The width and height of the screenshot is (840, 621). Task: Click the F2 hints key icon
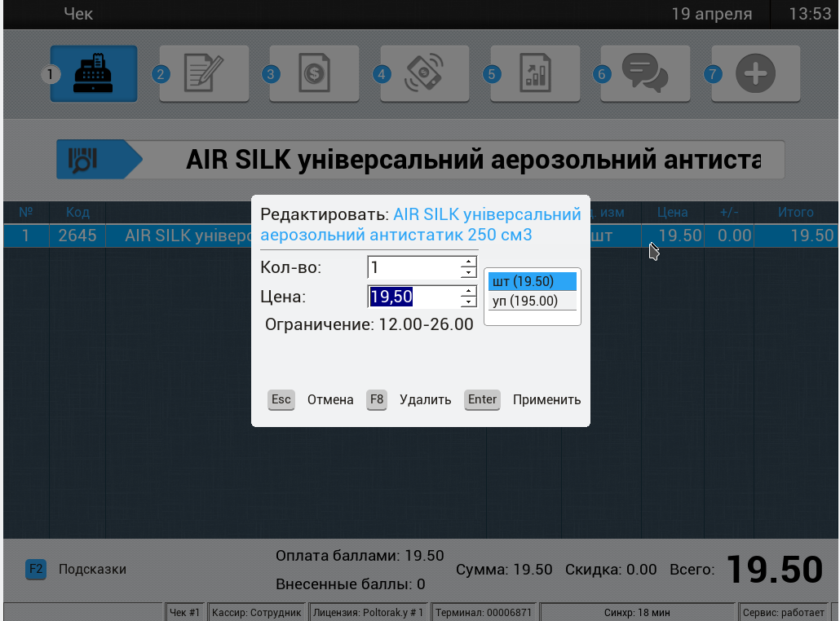pos(36,569)
